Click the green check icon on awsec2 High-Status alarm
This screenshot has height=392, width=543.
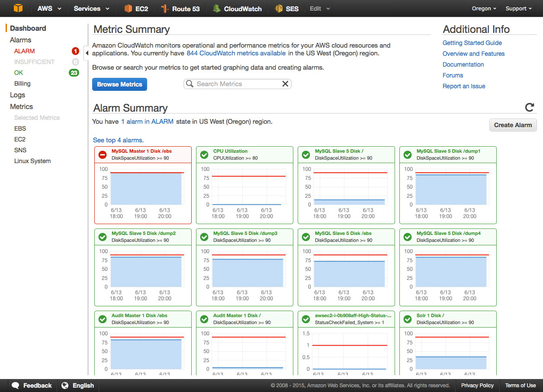click(x=306, y=319)
